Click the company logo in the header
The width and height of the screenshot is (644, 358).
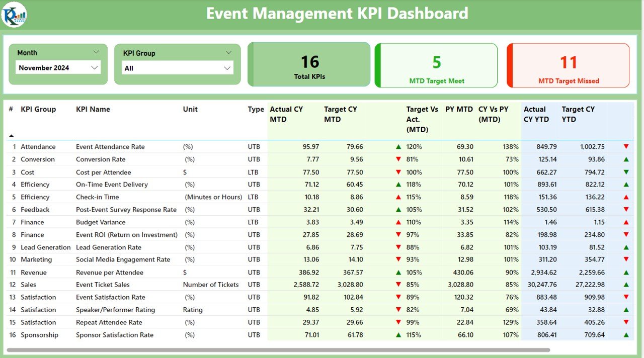(x=14, y=14)
